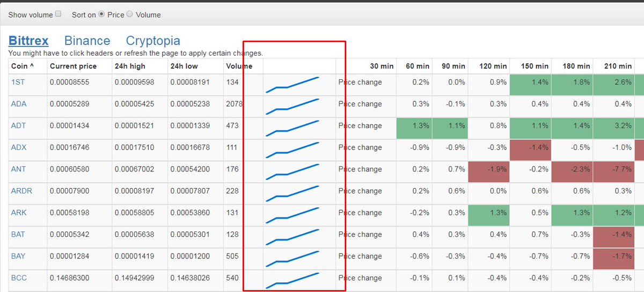
Task: Sort by the 24h high header
Action: coord(129,66)
